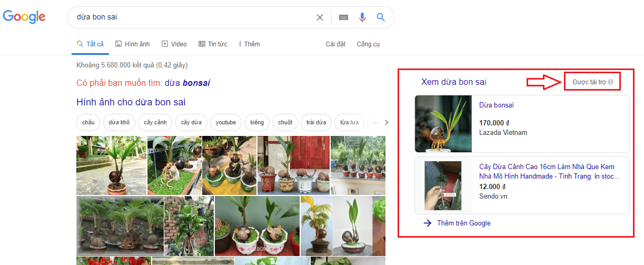644x265 pixels.
Task: Select the dừa khô filter chip
Action: [119, 123]
